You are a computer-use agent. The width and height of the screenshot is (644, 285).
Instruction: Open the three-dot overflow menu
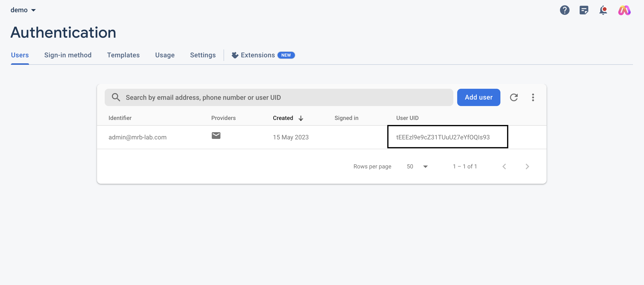click(x=533, y=97)
